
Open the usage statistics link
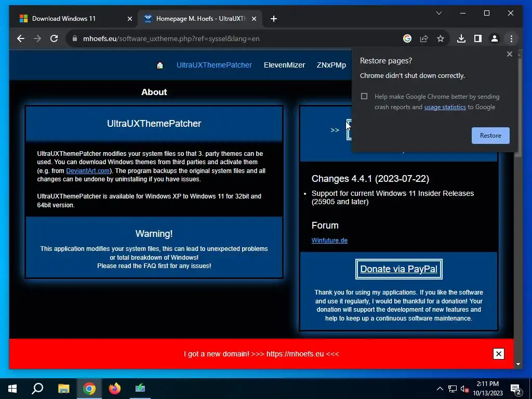pos(445,107)
